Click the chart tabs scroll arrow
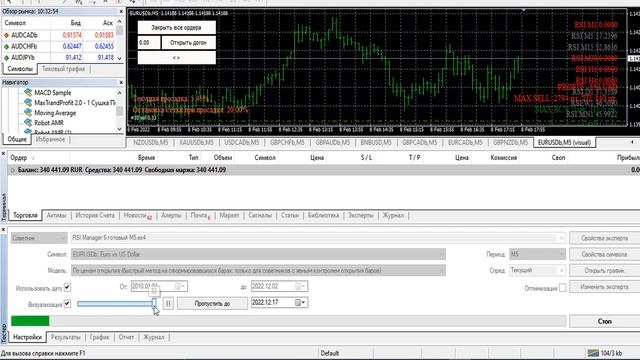The height and width of the screenshot is (360, 640). pos(632,142)
